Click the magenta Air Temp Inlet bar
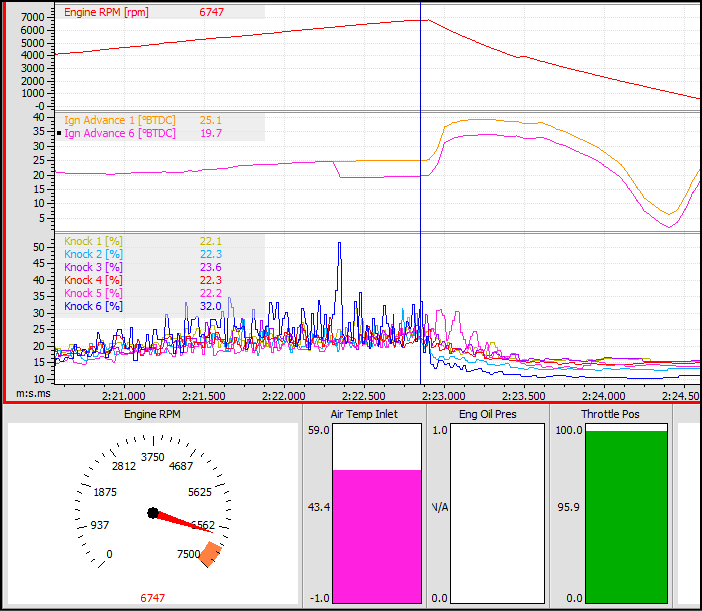Image resolution: width=702 pixels, height=611 pixels. click(377, 536)
